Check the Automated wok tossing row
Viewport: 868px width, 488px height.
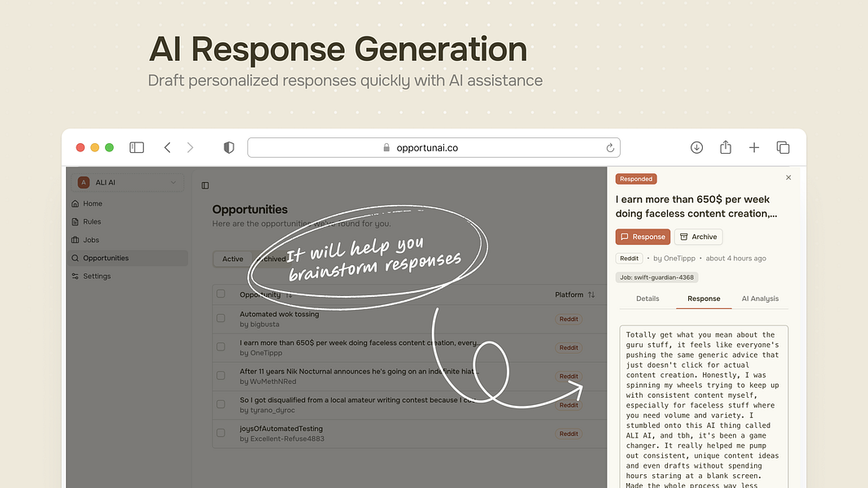[x=221, y=318]
